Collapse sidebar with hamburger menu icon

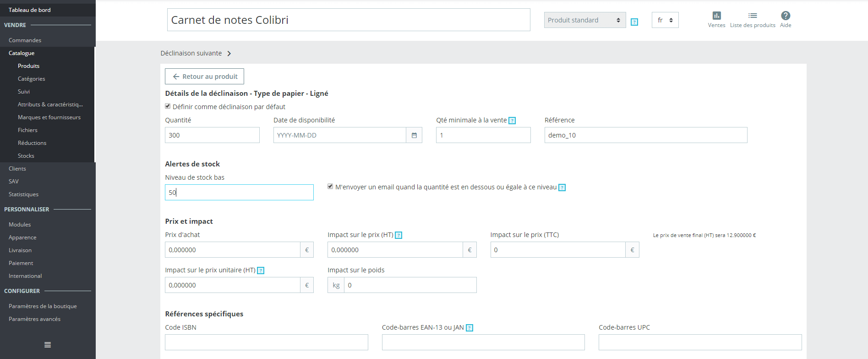(48, 345)
